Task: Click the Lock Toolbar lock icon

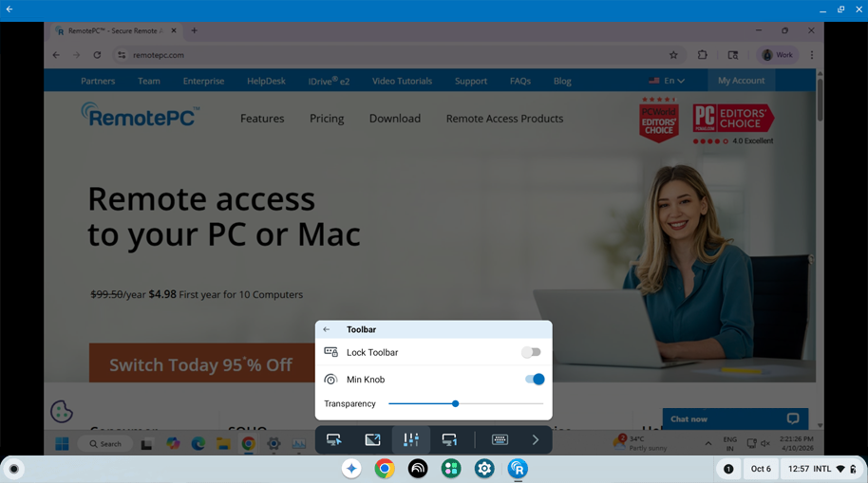Action: click(331, 352)
